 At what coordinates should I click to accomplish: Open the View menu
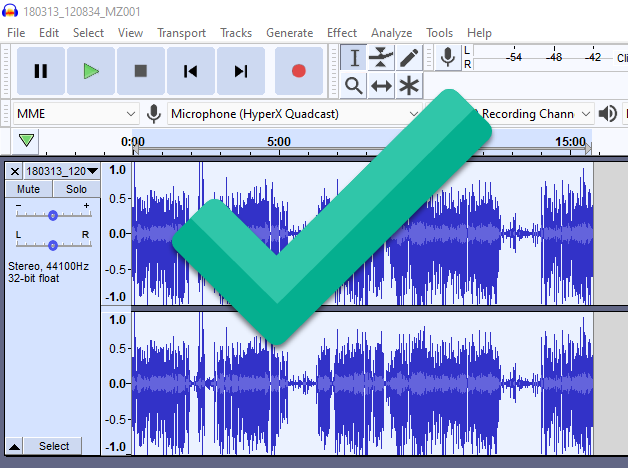130,33
